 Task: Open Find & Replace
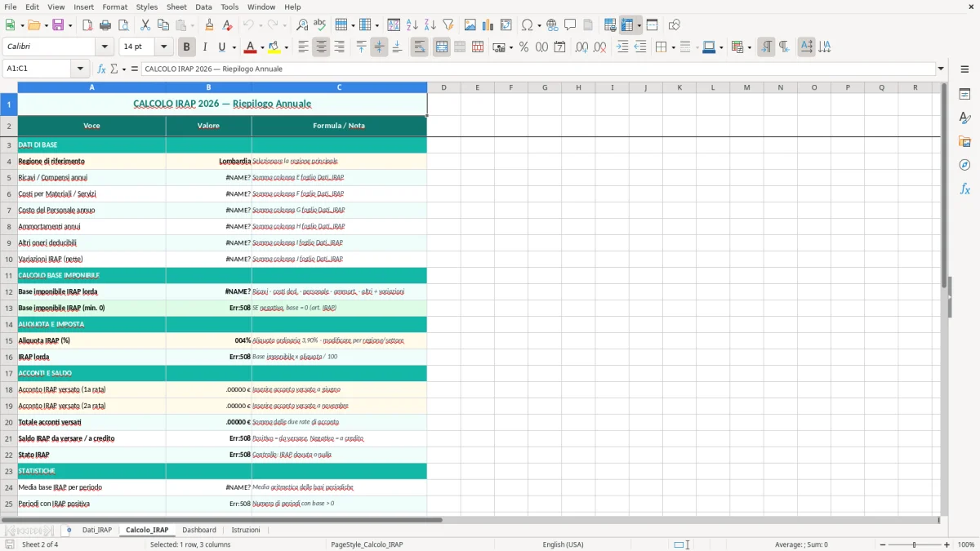(x=302, y=25)
